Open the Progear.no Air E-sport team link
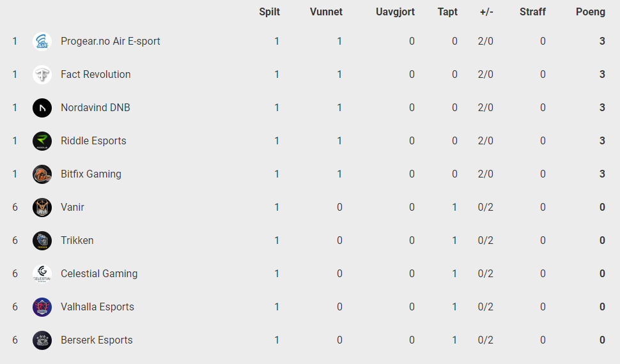 [111, 41]
